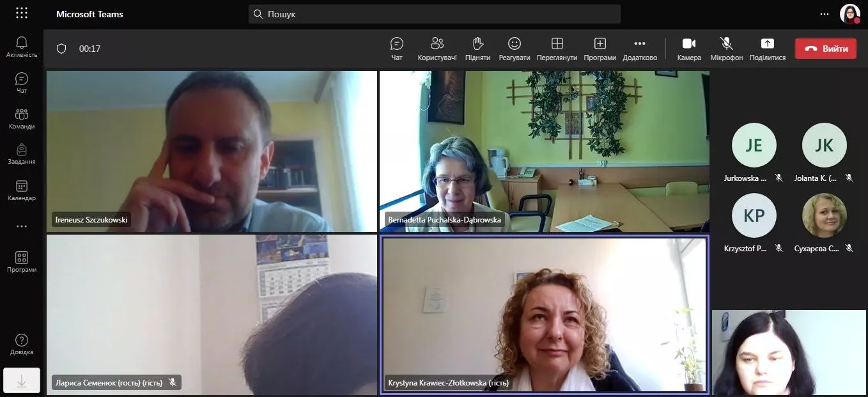The width and height of the screenshot is (868, 397).
Task: Toggle the camera with Камера button
Action: pos(689,48)
